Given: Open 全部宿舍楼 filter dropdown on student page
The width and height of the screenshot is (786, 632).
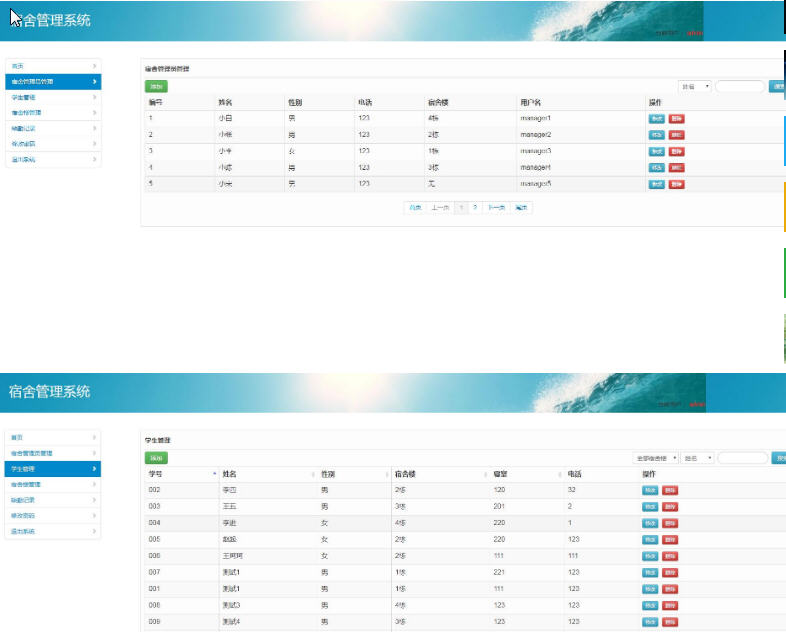Looking at the screenshot, I should point(656,458).
